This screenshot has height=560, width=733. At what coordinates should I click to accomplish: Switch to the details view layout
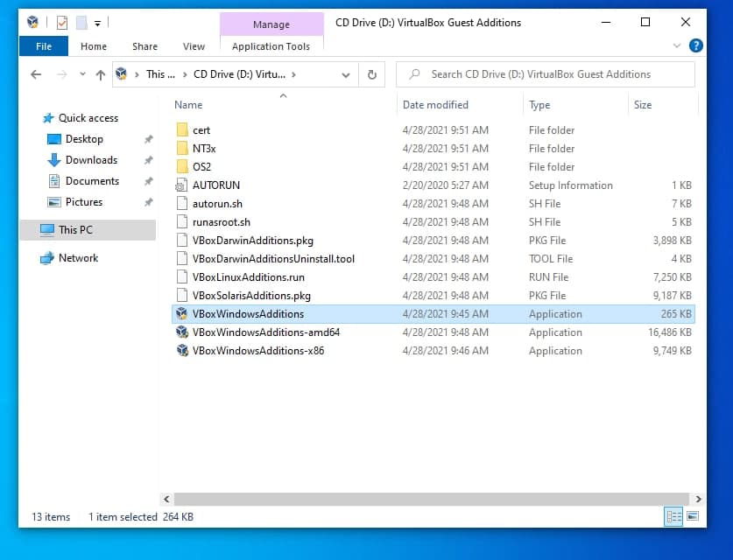click(x=674, y=517)
